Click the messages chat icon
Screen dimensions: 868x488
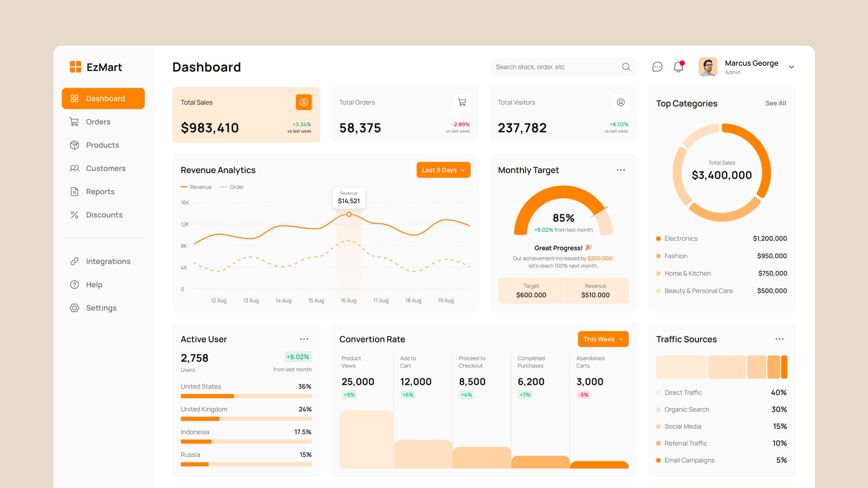point(657,66)
